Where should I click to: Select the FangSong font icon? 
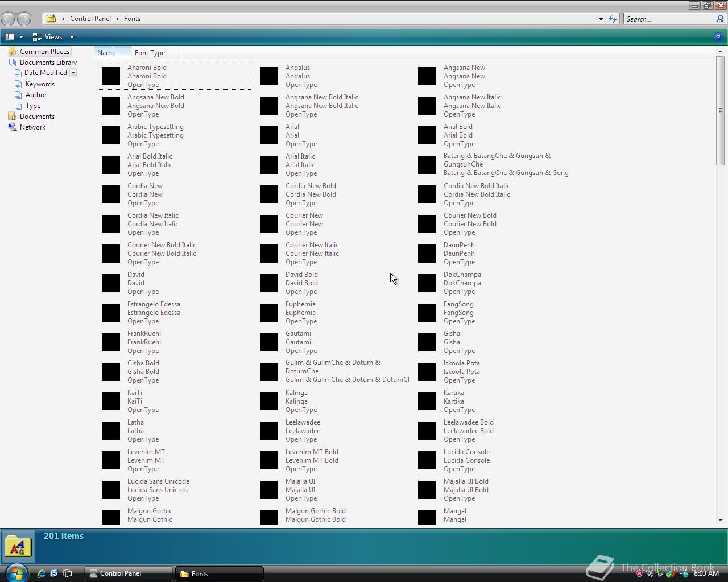(x=427, y=313)
